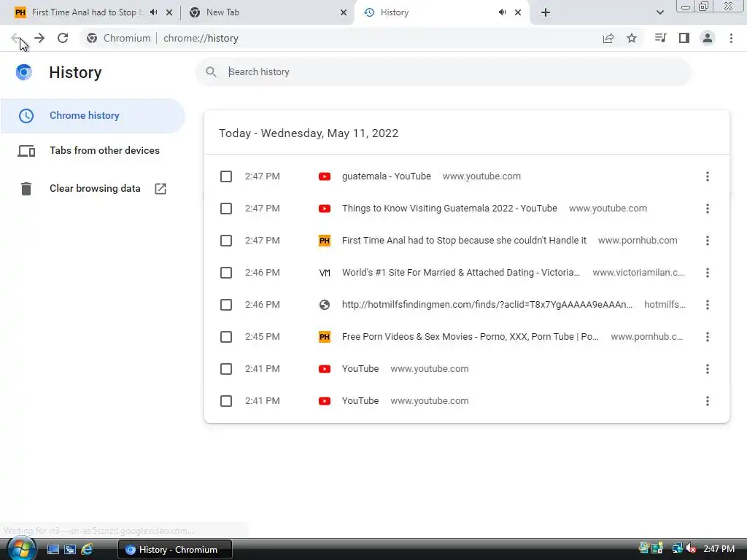Open the upper 2:41 PM YouTube link
This screenshot has width=747, height=560.
[x=360, y=368]
